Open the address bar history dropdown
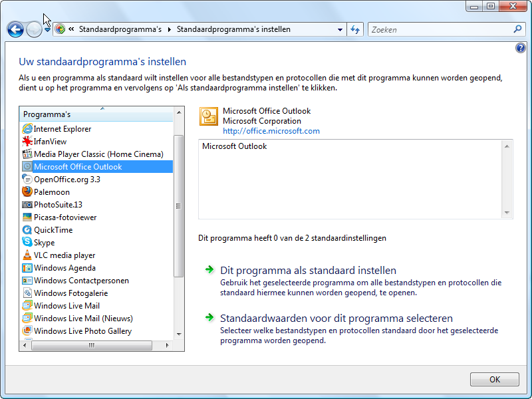Viewport: 532px width, 399px height. [x=340, y=30]
